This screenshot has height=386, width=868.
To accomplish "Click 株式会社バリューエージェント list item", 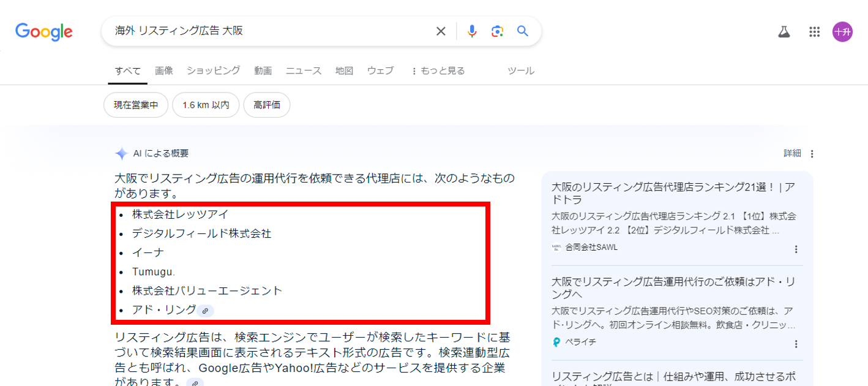I will tap(208, 290).
